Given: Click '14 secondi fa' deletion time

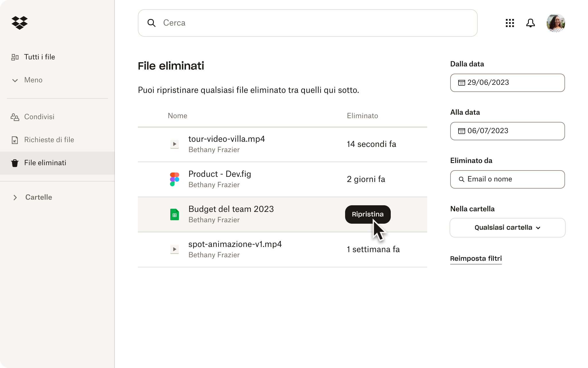Looking at the screenshot, I should pyautogui.click(x=371, y=144).
